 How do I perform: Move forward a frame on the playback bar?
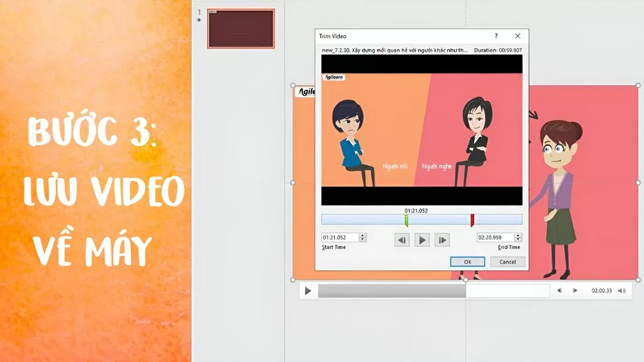click(x=575, y=290)
